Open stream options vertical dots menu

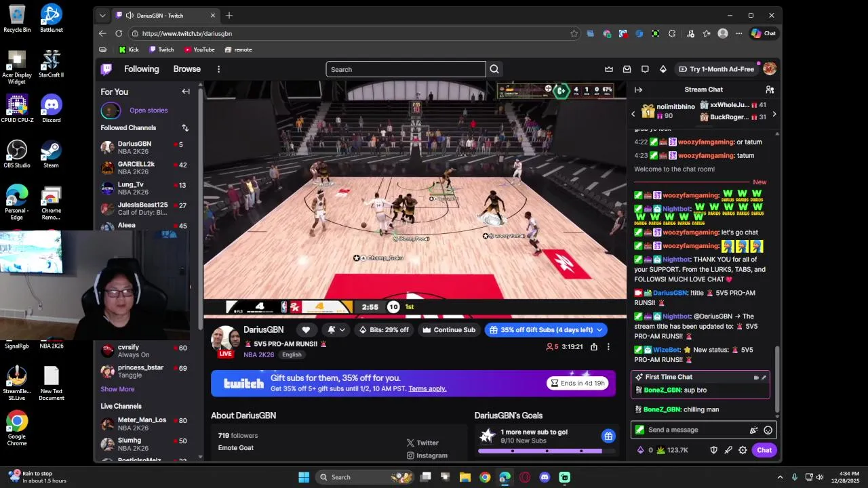pyautogui.click(x=608, y=346)
